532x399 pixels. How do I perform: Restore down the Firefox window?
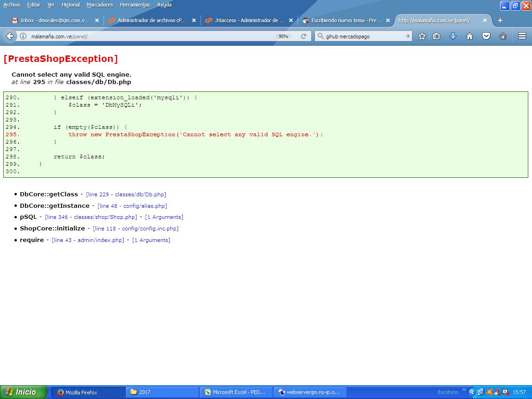pyautogui.click(x=515, y=6)
